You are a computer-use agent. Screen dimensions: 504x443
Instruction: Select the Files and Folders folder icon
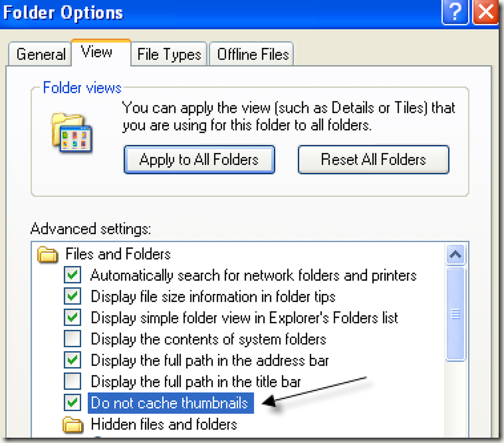click(x=47, y=255)
